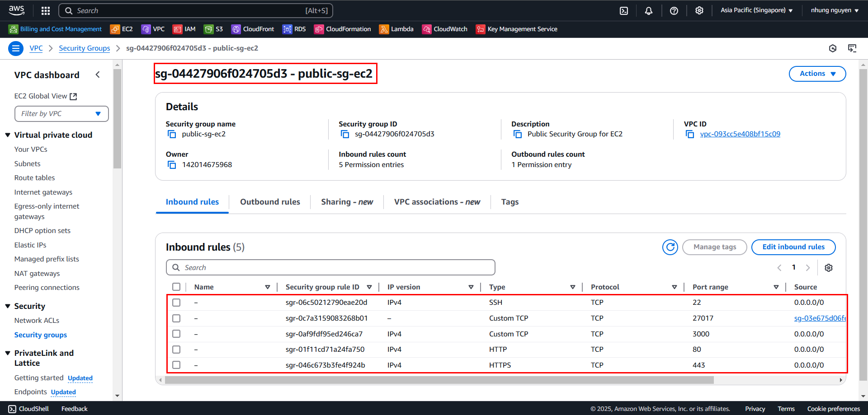This screenshot has width=868, height=415.
Task: Focus the top AWS Search box
Action: (196, 10)
